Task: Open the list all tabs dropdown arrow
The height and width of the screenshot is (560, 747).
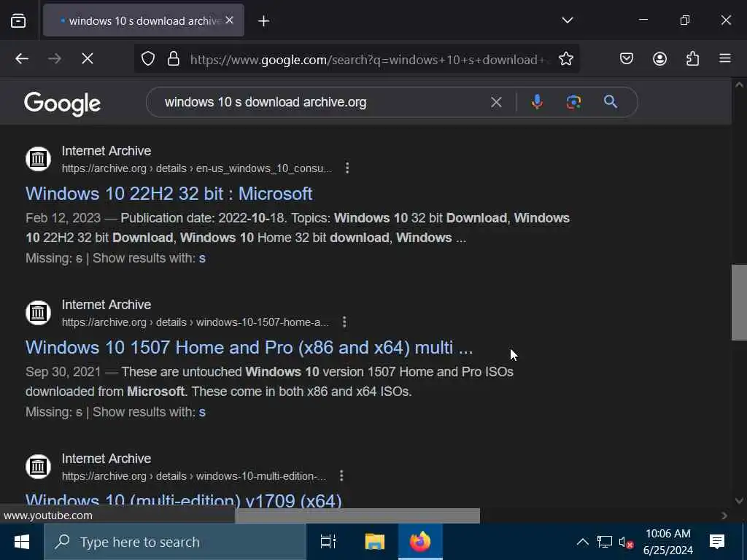Action: click(567, 20)
